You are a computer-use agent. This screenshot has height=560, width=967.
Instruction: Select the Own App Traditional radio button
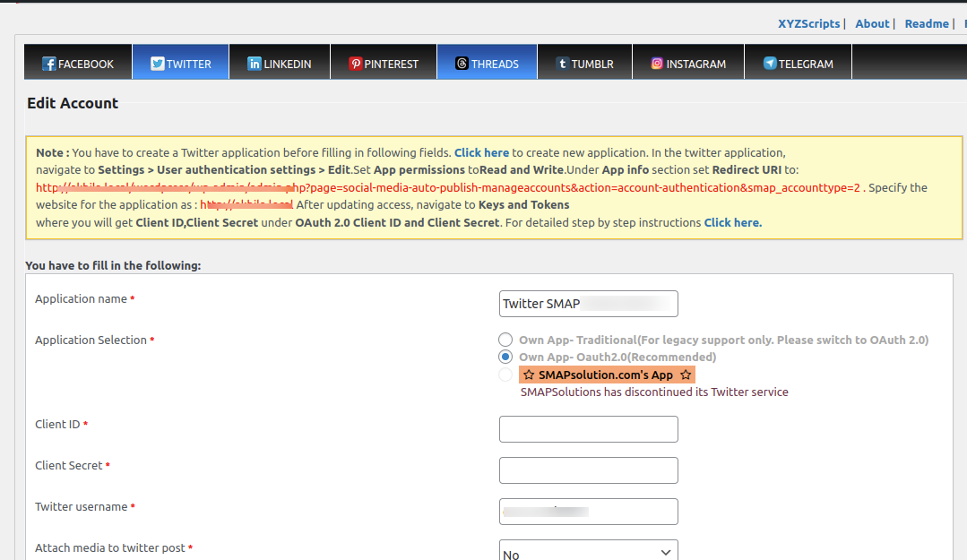(x=505, y=340)
